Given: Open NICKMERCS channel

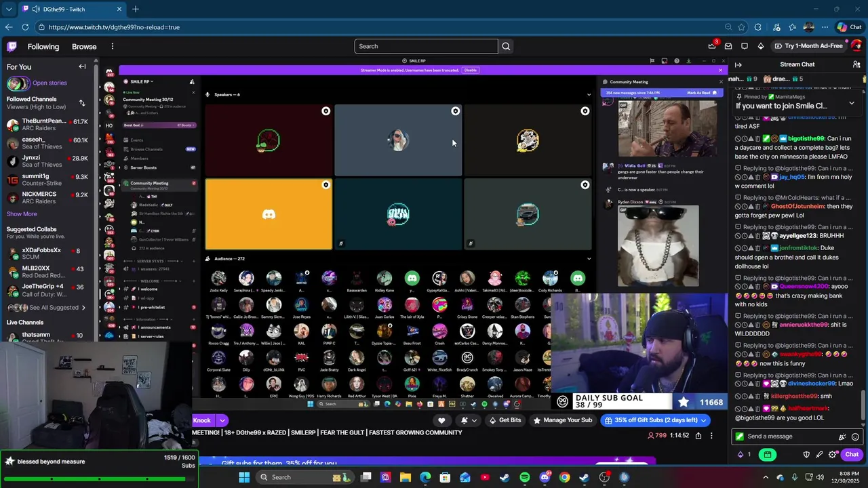Looking at the screenshot, I should coord(47,198).
